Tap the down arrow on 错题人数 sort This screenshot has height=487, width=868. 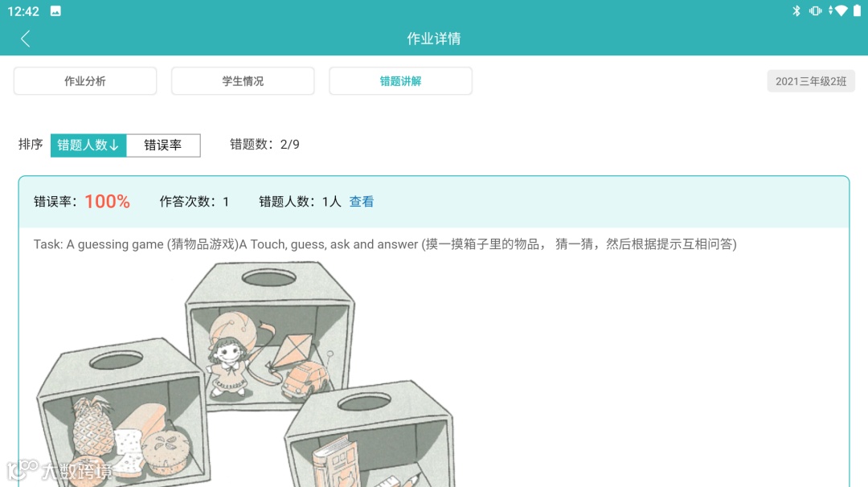tap(115, 145)
